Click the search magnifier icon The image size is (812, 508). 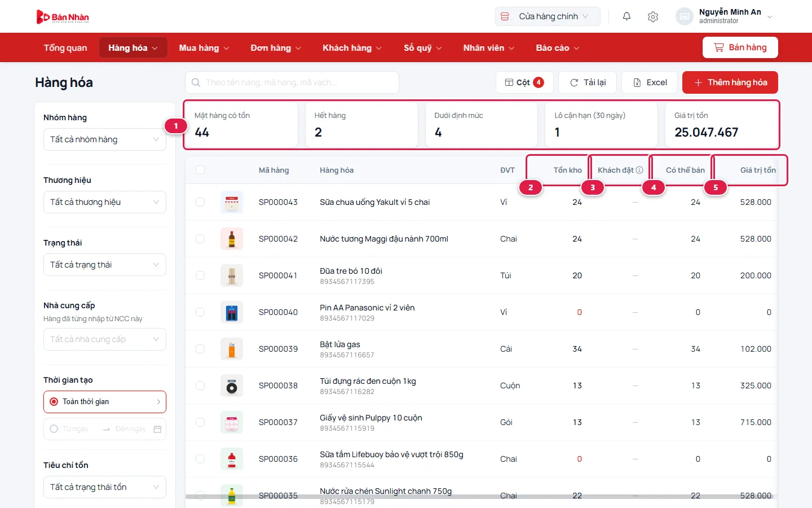(x=196, y=82)
